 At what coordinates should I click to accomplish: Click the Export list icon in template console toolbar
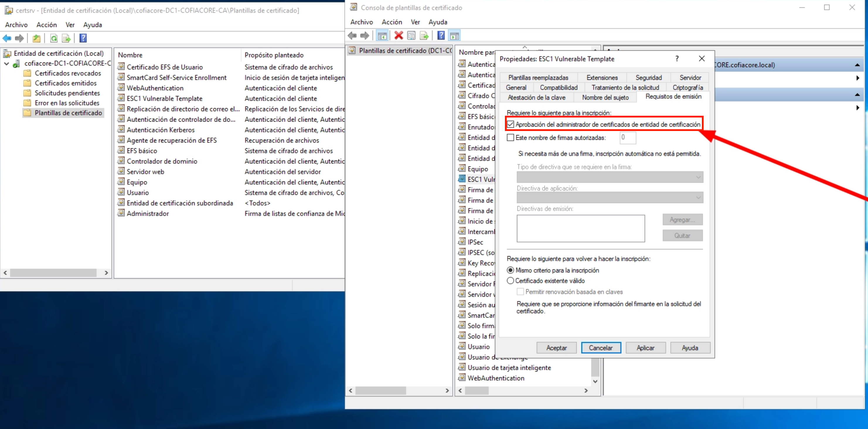pyautogui.click(x=424, y=35)
